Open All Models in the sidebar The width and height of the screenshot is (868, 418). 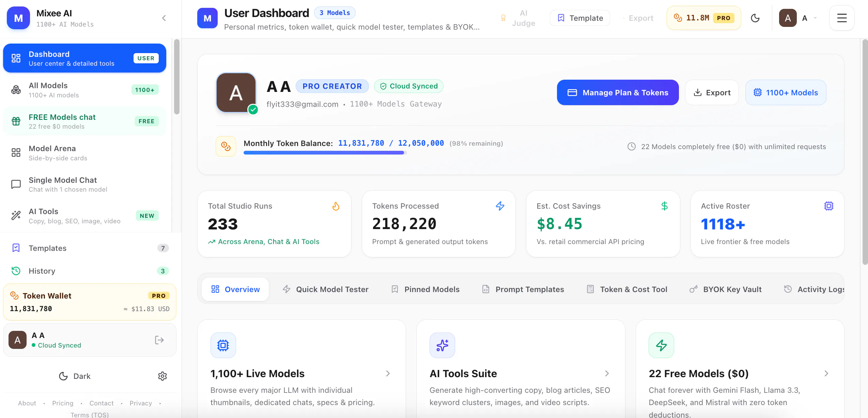click(x=84, y=90)
